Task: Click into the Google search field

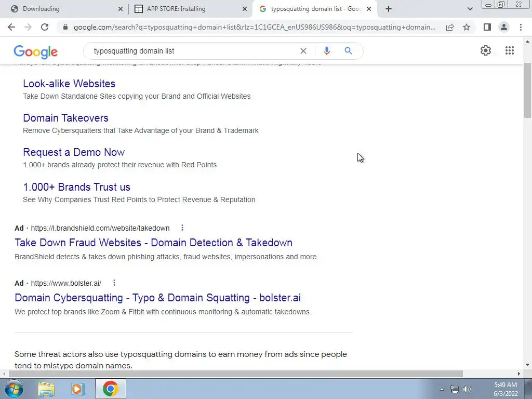Action: pos(193,51)
